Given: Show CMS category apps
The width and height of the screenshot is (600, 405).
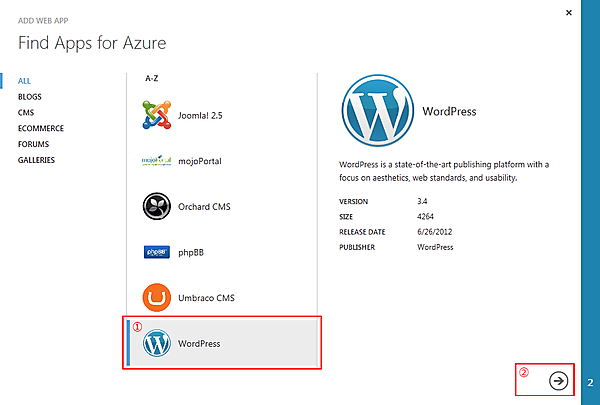Looking at the screenshot, I should point(26,113).
